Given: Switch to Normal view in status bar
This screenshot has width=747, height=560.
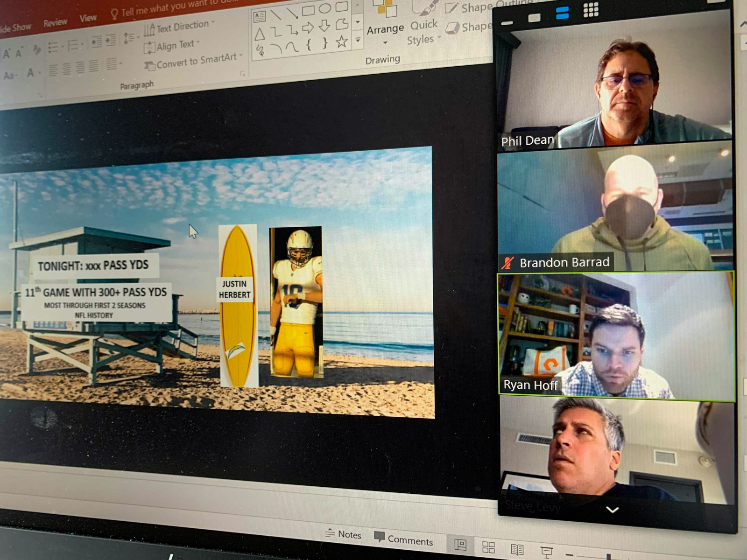Looking at the screenshot, I should (460, 544).
